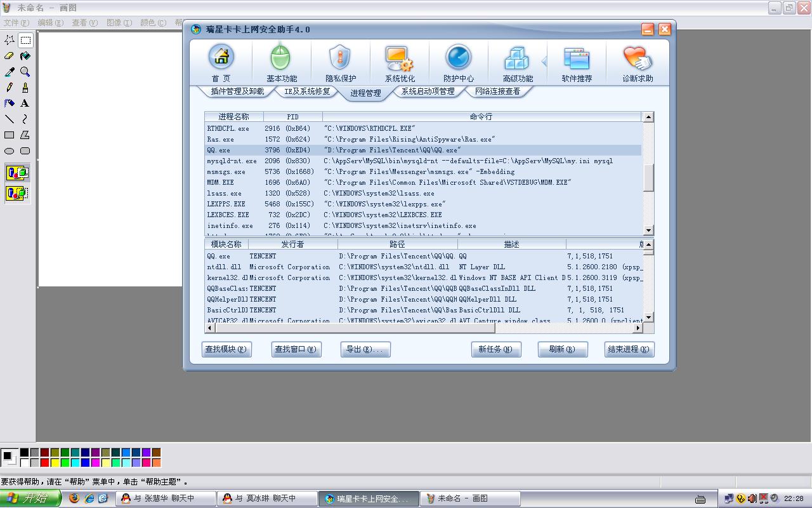Click the module list scroll-down arrow
This screenshot has height=508, width=812.
pyautogui.click(x=648, y=317)
